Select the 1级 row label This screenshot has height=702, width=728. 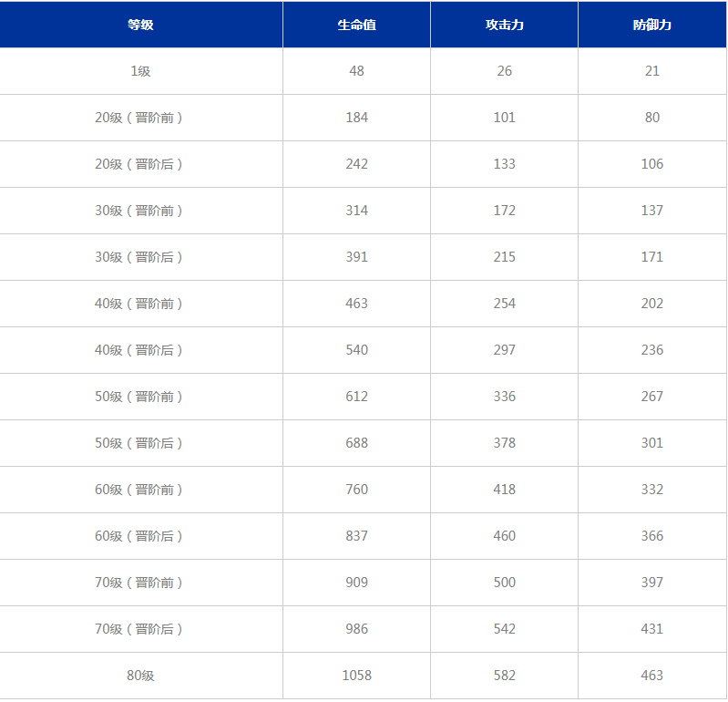[140, 71]
